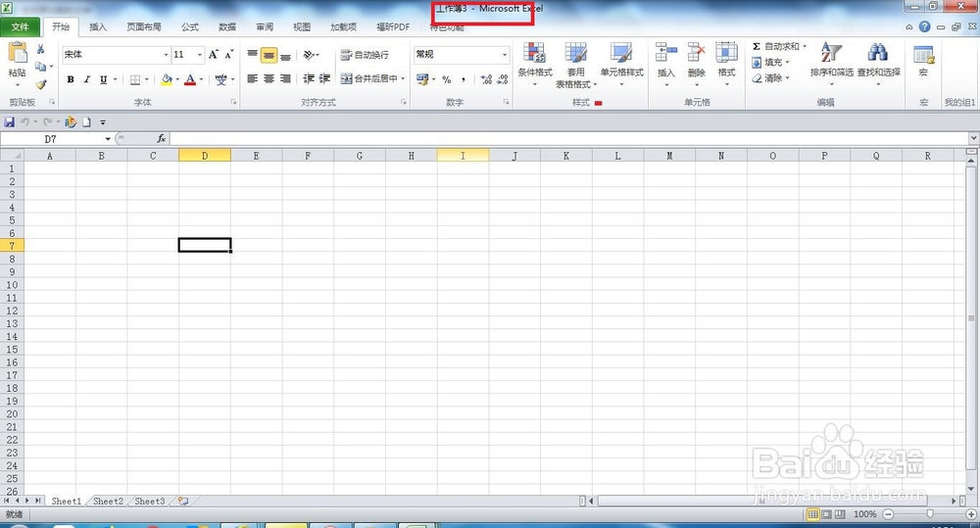This screenshot has width=980, height=528.
Task: Toggle italic formatting
Action: click(87, 79)
